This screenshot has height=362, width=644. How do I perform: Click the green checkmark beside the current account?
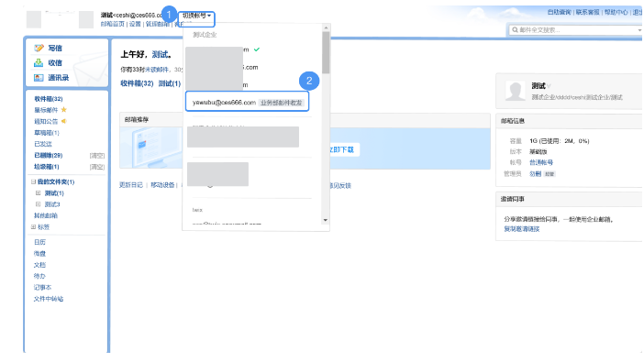point(257,49)
